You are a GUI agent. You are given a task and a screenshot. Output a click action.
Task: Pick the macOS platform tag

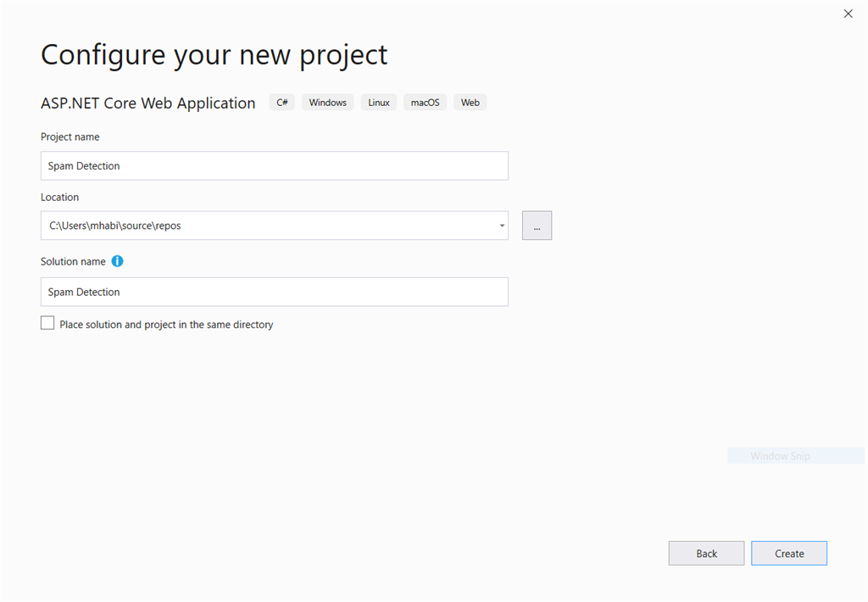425,103
